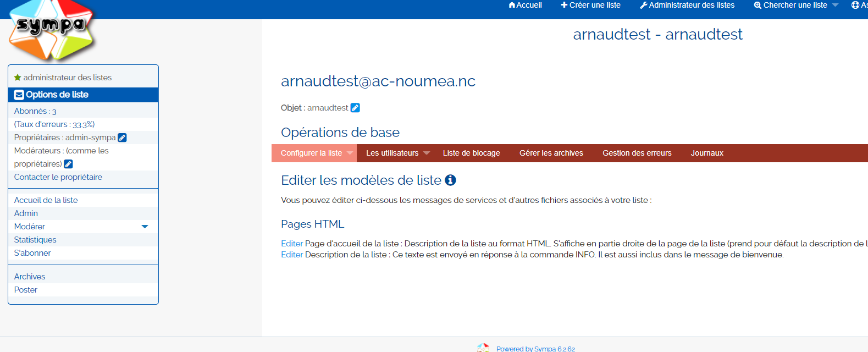Expand Chercher une liste dropdown
The width and height of the screenshot is (868, 352).
click(x=835, y=5)
